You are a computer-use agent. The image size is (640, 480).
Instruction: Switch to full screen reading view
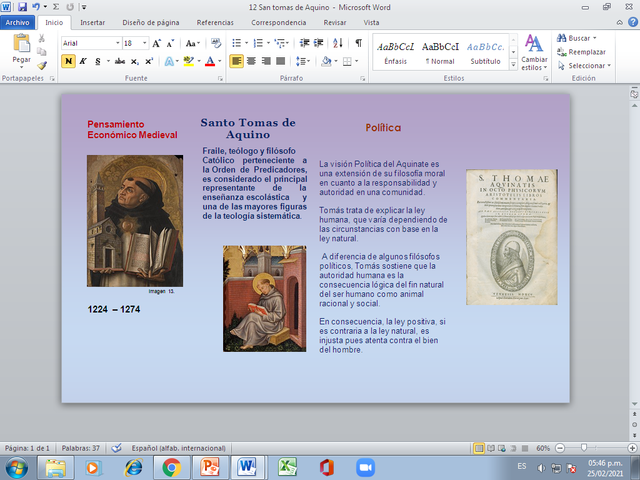(491, 448)
